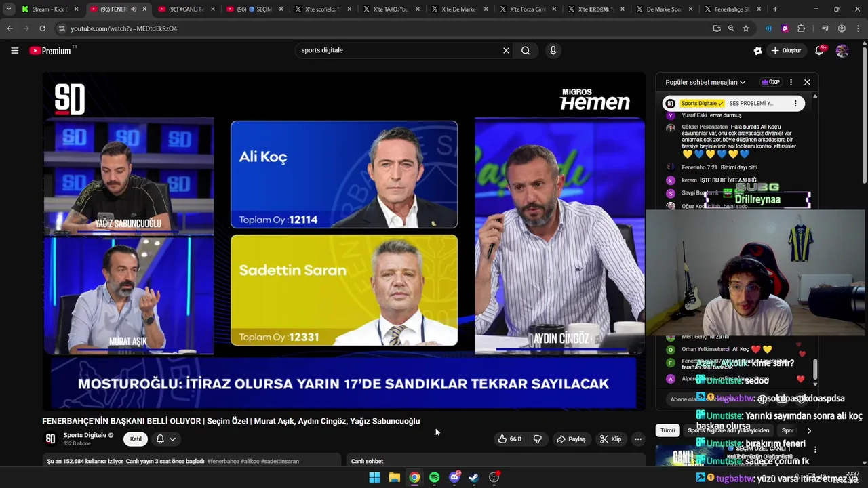The image size is (868, 488).
Task: Switch to the #CANLI Fe tab
Action: coord(185,9)
